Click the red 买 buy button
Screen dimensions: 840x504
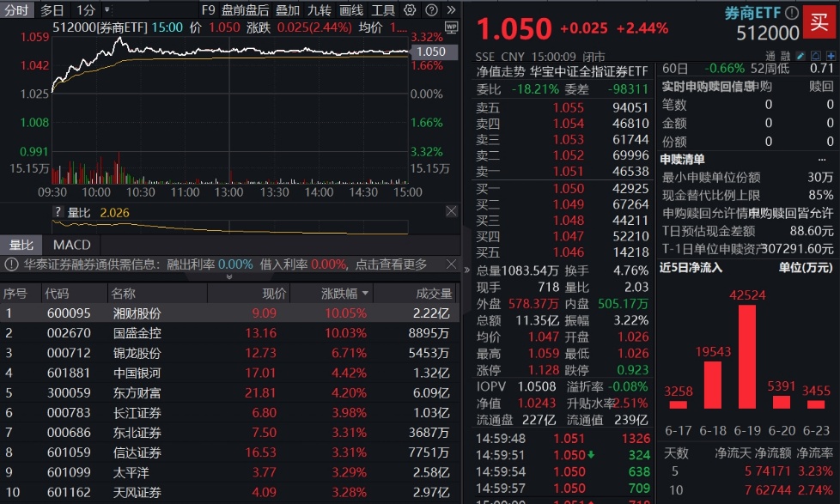pos(819,22)
